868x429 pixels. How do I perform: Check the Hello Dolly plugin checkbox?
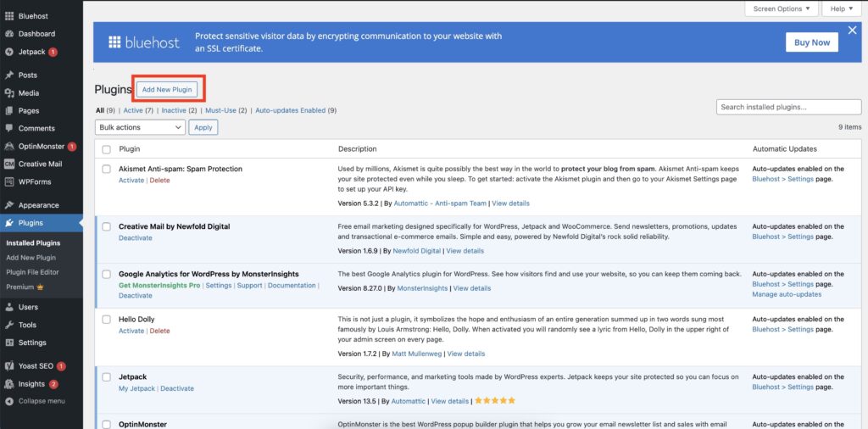106,320
